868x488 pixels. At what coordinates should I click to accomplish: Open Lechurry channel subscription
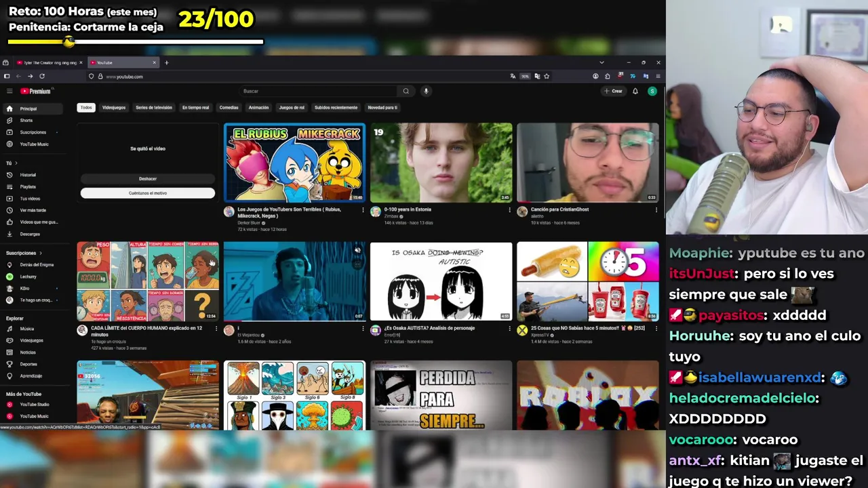34,277
